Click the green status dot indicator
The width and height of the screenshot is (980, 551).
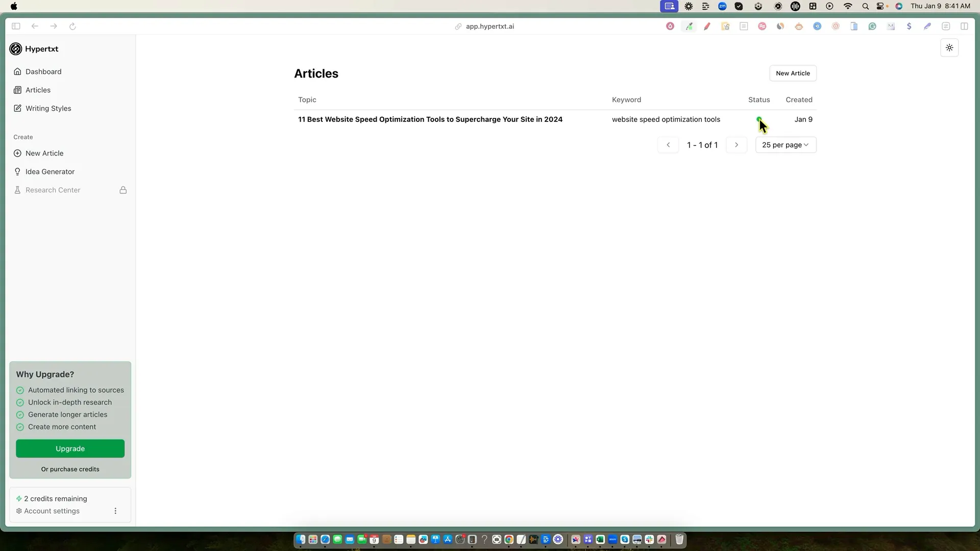[758, 118]
